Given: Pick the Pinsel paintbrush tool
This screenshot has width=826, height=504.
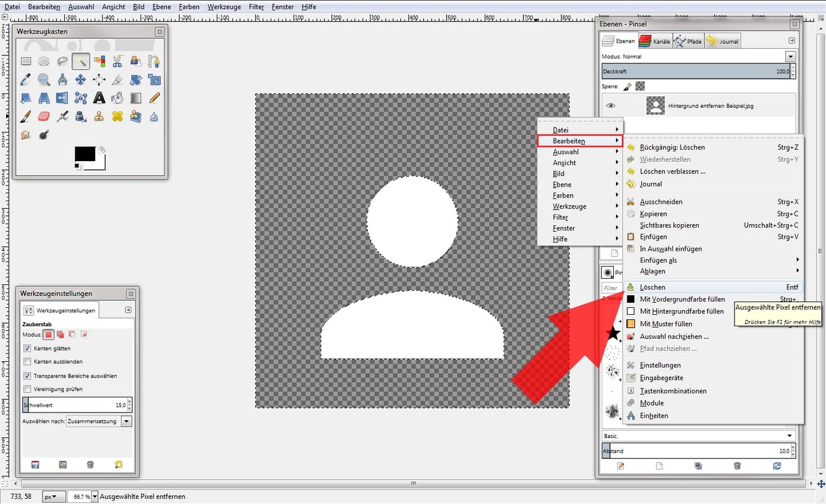Looking at the screenshot, I should pos(25,116).
